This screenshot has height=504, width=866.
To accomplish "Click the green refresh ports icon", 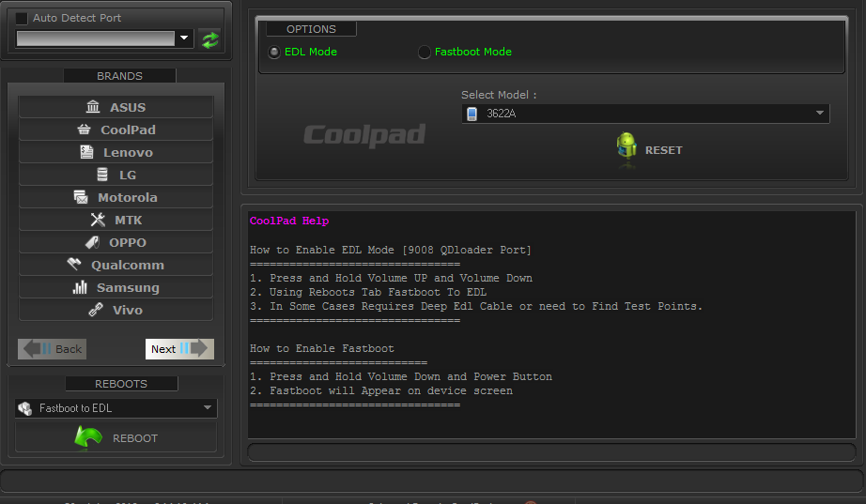I will pyautogui.click(x=209, y=39).
